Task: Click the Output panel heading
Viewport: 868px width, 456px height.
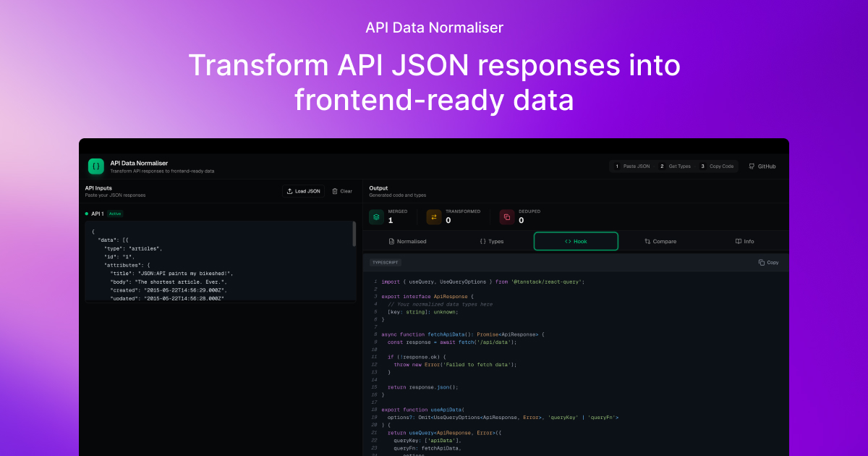Action: 379,187
